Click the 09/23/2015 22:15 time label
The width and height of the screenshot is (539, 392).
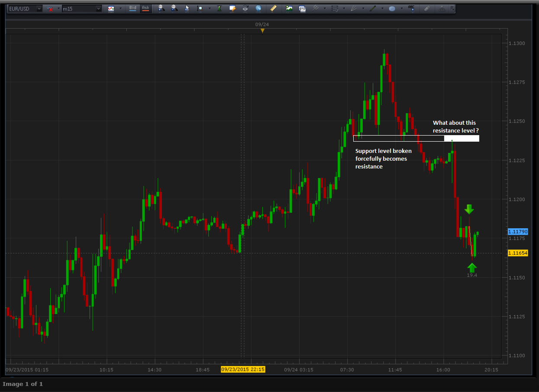(243, 369)
